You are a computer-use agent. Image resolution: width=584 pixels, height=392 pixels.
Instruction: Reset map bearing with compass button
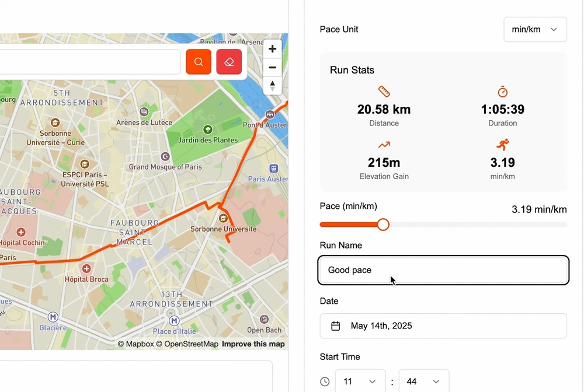point(272,86)
